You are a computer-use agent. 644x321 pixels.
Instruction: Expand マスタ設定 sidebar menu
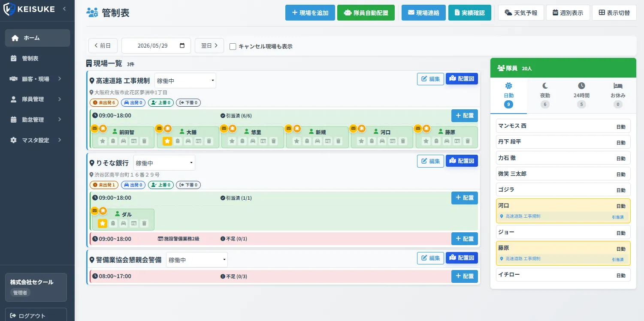pyautogui.click(x=37, y=140)
